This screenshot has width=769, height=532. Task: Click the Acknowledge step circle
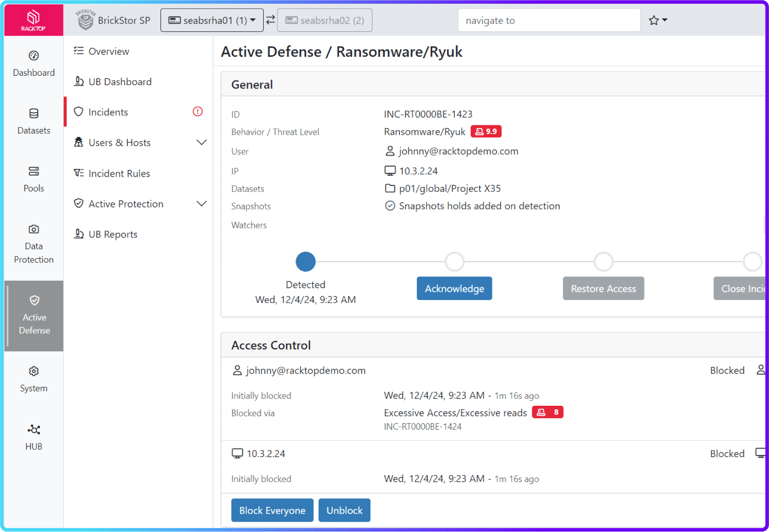pos(454,262)
